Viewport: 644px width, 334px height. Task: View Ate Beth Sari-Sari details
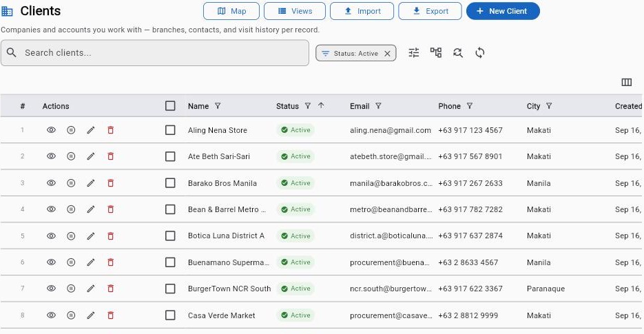coord(51,156)
